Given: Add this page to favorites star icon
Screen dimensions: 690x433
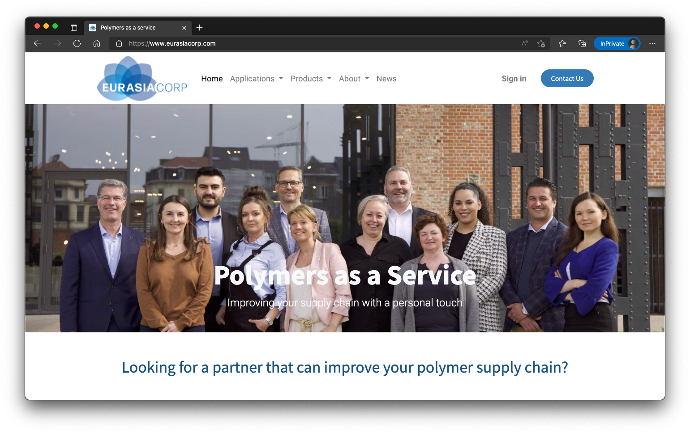Looking at the screenshot, I should (541, 44).
